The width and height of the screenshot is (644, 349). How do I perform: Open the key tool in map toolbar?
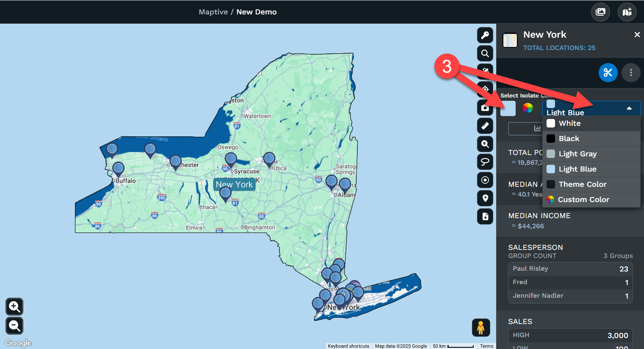tap(485, 36)
